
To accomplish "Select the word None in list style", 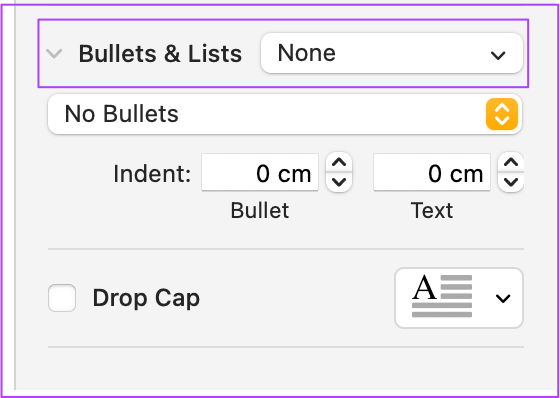I will pos(306,53).
